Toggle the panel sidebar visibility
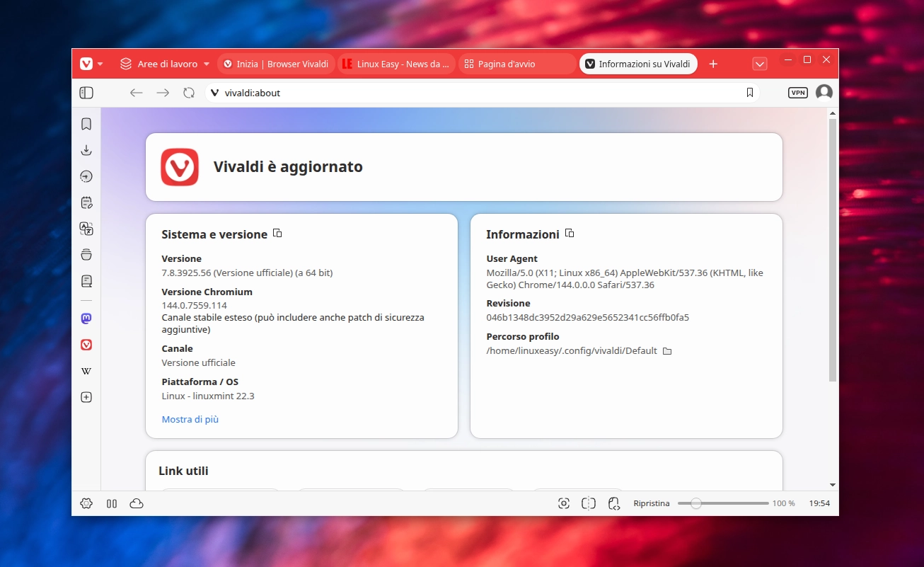The width and height of the screenshot is (924, 567). click(86, 92)
